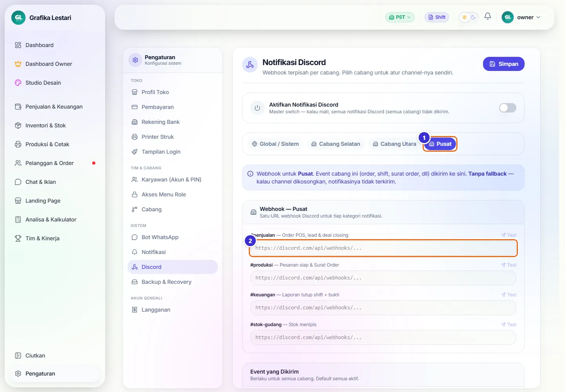Focus the #penjualan webhook URL field
The width and height of the screenshot is (565, 392).
click(x=383, y=248)
